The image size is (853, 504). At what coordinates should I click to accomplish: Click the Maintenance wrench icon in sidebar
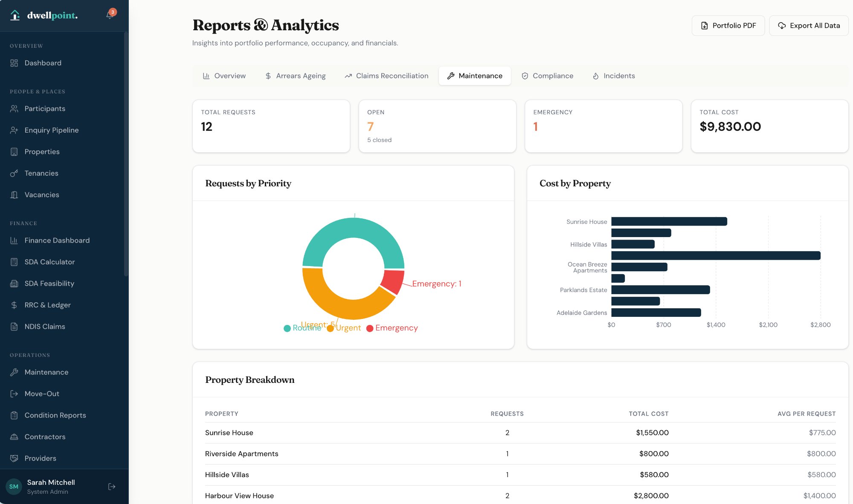pos(14,372)
